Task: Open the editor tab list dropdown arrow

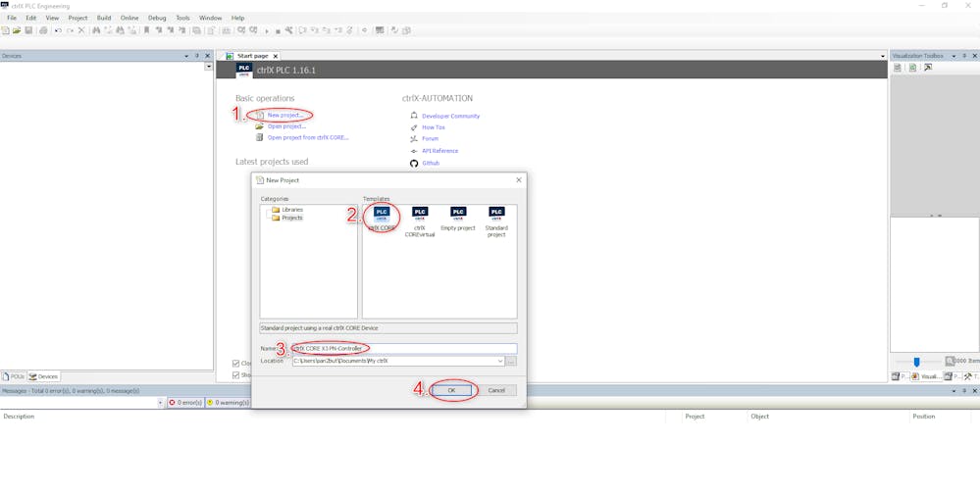Action: 883,56
